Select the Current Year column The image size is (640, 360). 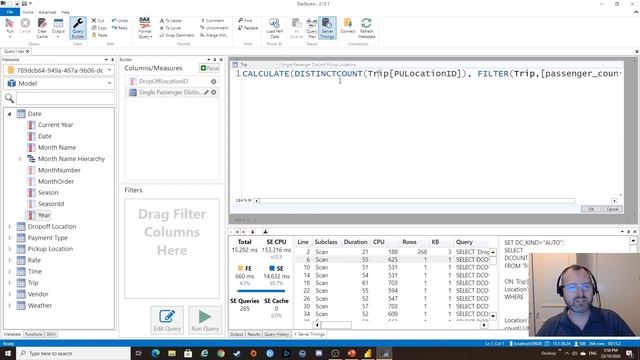[56, 125]
